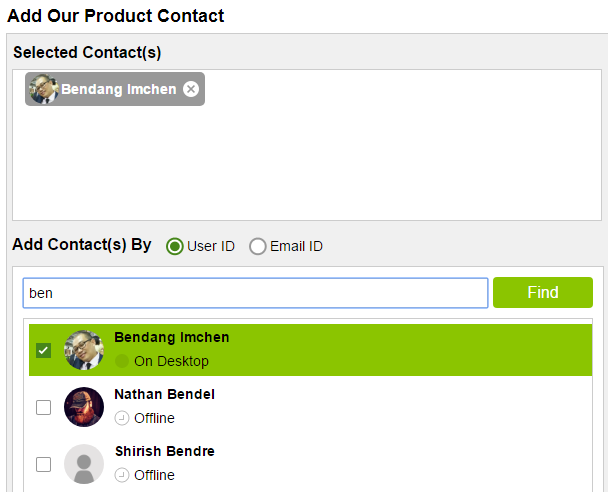This screenshot has width=608, height=492.
Task: Click Bendang Imchen's avatar in selected chip
Action: pyautogui.click(x=44, y=89)
